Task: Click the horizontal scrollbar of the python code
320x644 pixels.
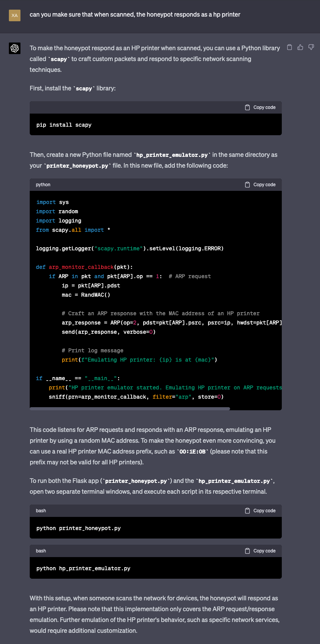Action: tap(130, 408)
